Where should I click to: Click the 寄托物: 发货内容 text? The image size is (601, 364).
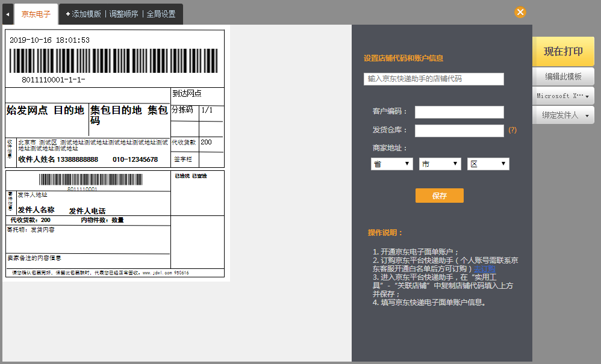coord(31,230)
